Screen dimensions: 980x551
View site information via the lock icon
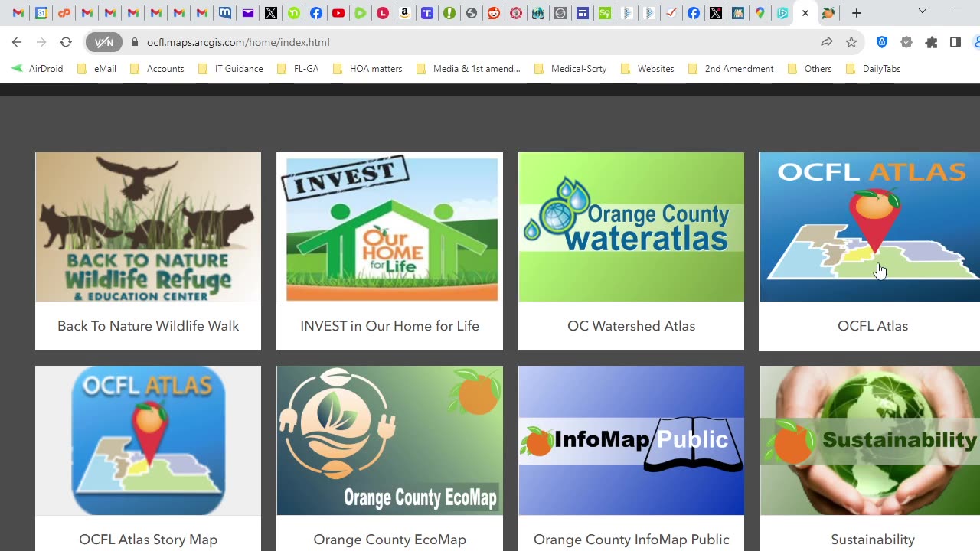click(135, 42)
